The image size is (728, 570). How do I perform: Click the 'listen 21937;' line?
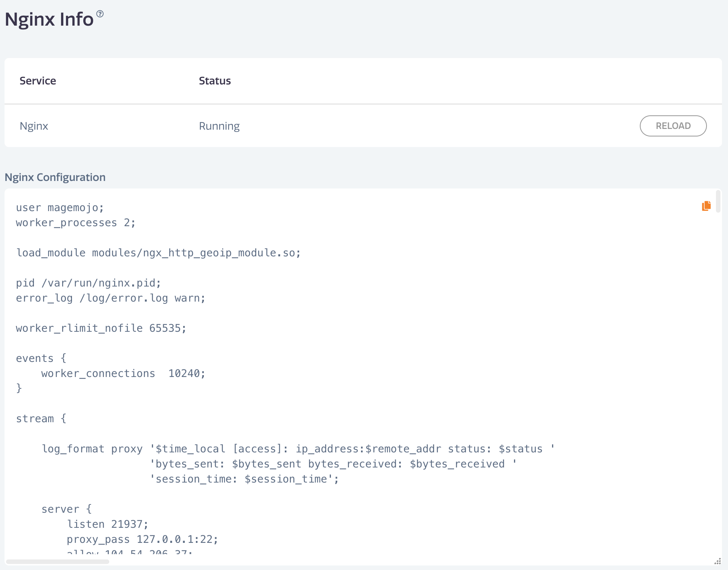click(108, 524)
